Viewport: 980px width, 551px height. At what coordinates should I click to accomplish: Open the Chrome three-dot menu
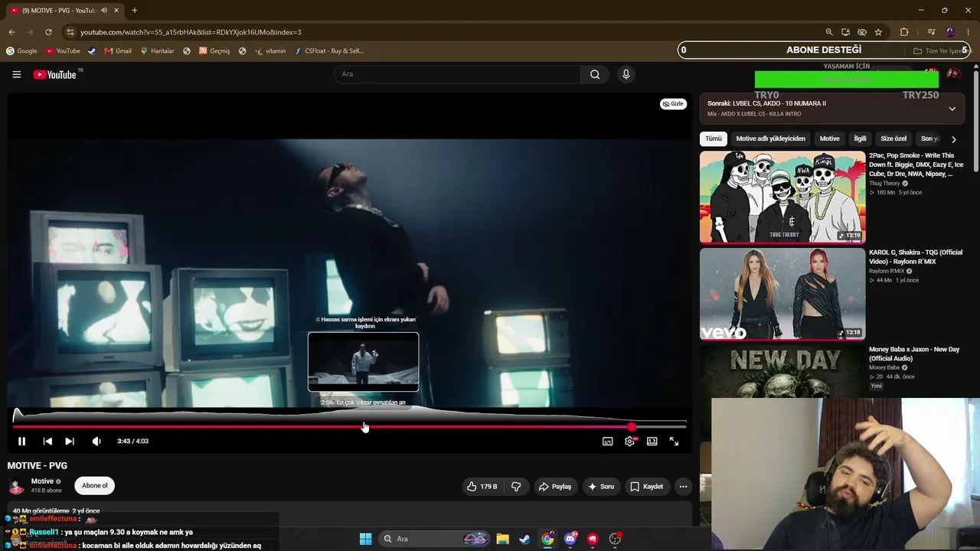coord(968,32)
